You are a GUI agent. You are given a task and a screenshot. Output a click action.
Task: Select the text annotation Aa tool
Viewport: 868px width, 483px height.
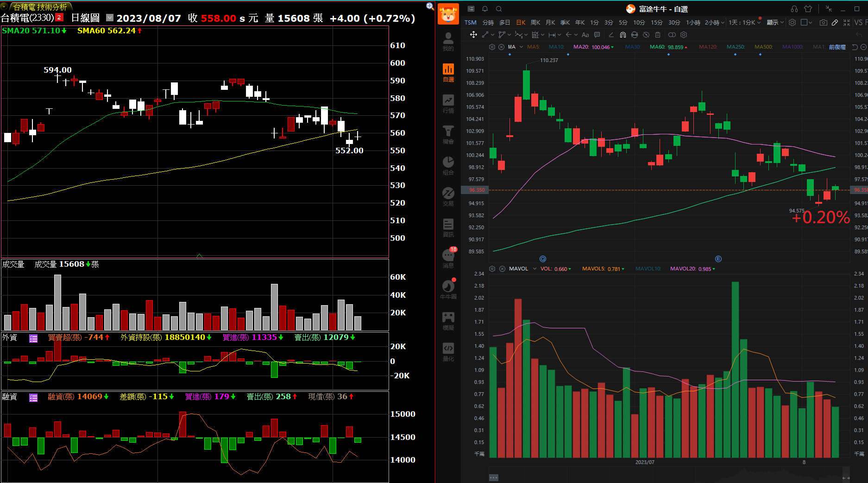(x=585, y=35)
